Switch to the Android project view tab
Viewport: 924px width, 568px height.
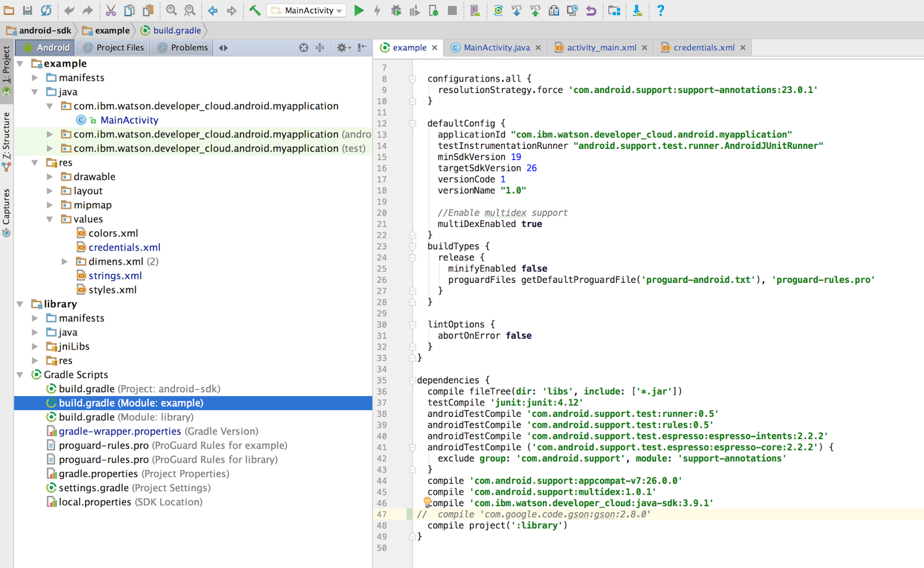[x=45, y=47]
